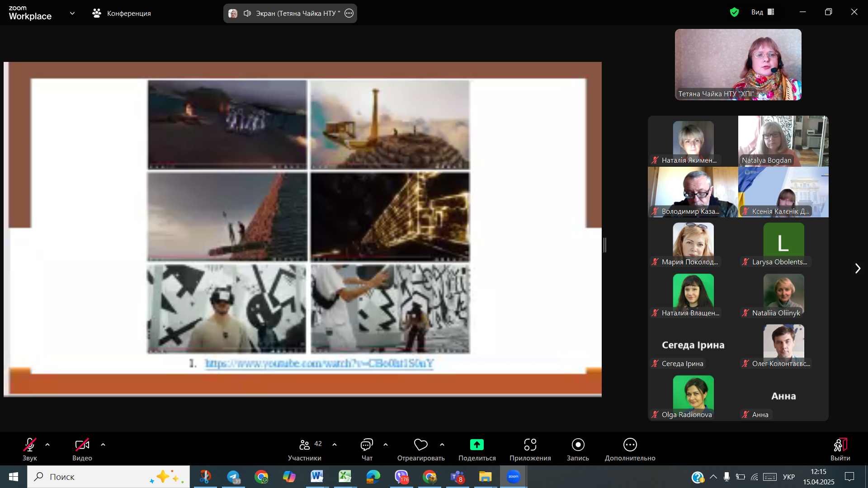The image size is (868, 488).
Task: Open the Conference menu item
Action: click(122, 13)
